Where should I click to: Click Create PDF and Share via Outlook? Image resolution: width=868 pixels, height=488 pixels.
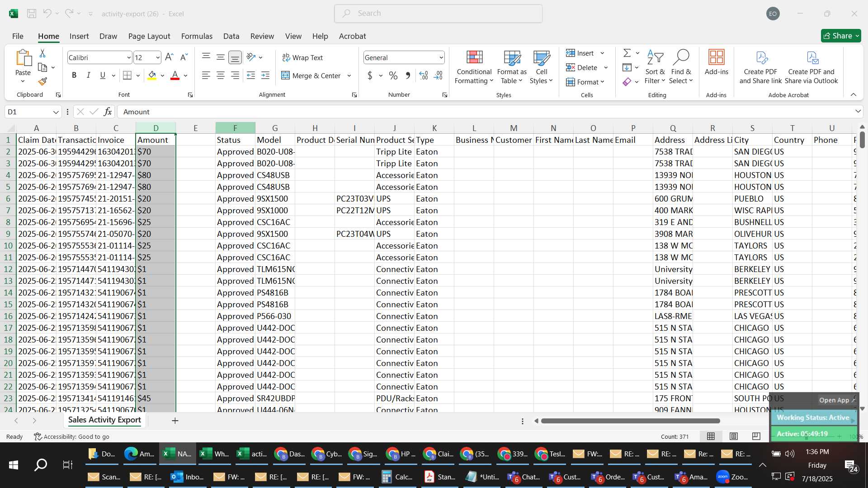click(811, 67)
